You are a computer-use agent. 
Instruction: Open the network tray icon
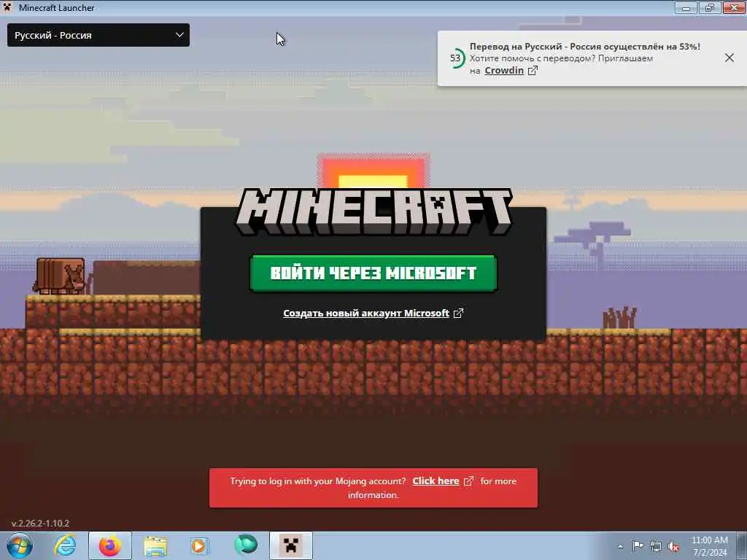(656, 546)
